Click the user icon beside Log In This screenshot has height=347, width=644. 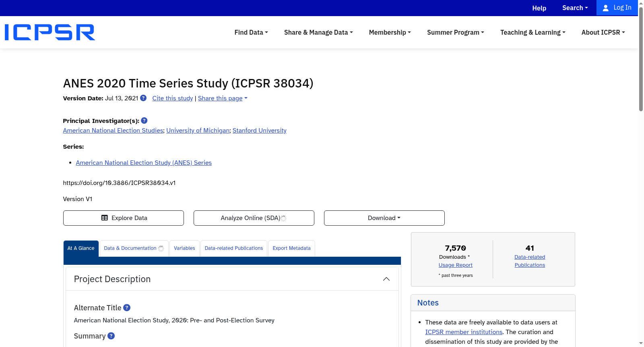coord(606,8)
